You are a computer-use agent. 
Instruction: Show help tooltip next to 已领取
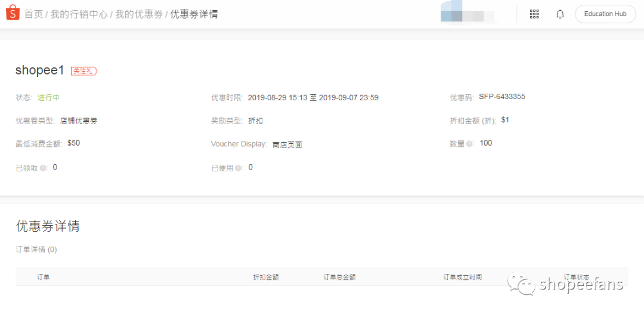click(43, 168)
